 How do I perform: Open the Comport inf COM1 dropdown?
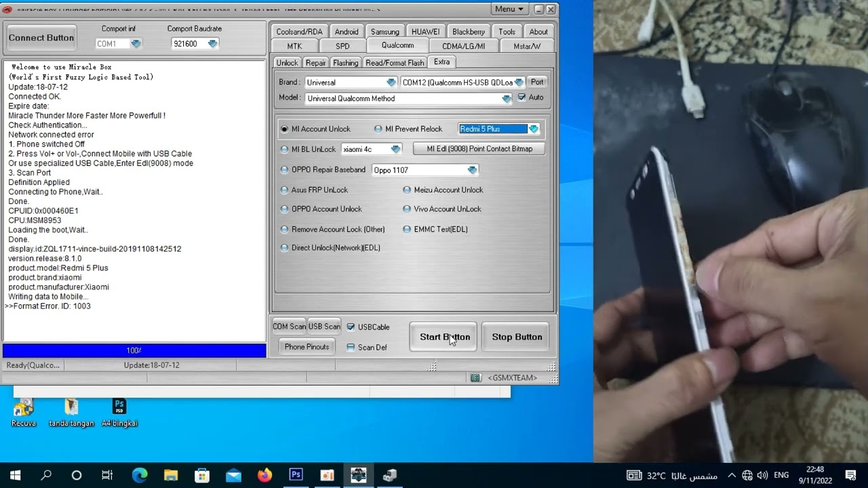pyautogui.click(x=119, y=43)
